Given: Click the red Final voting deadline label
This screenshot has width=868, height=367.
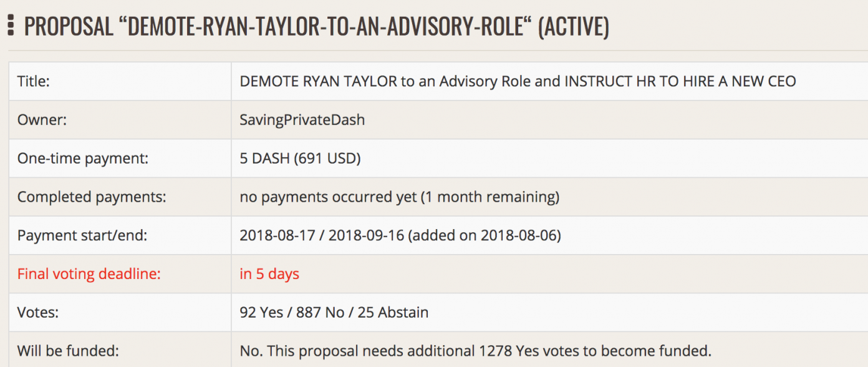Looking at the screenshot, I should [89, 274].
